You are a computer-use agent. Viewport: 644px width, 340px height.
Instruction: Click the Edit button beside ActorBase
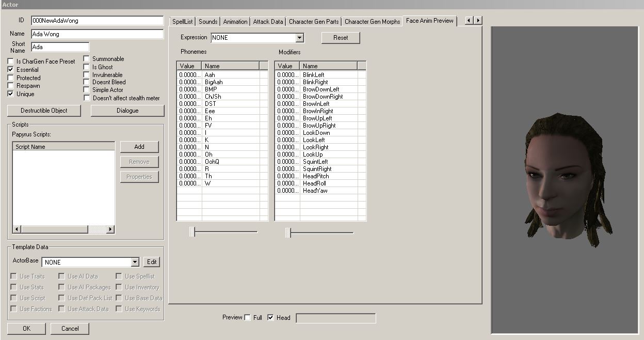[152, 262]
